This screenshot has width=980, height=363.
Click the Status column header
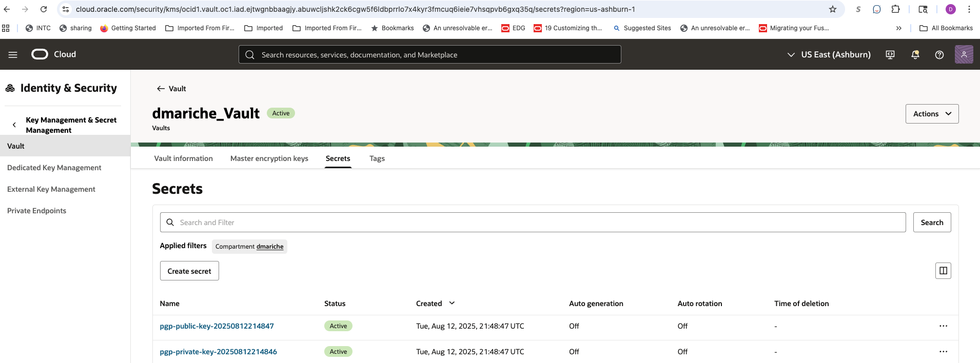(335, 304)
